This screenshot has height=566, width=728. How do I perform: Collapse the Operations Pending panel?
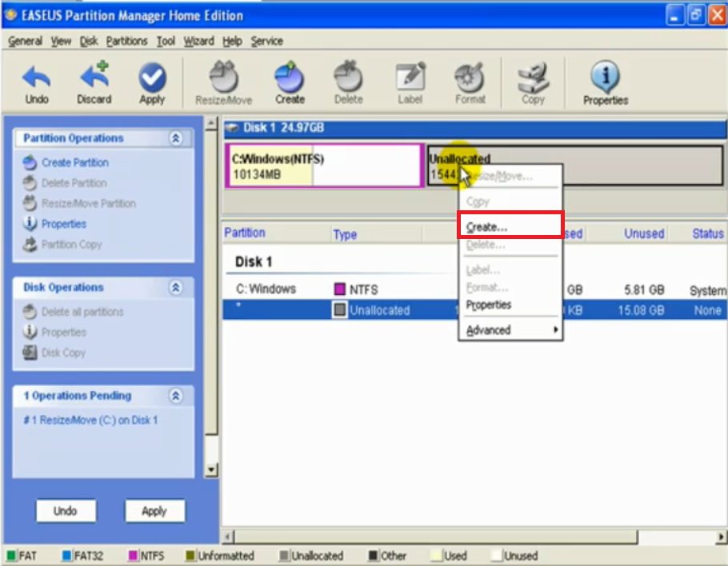click(175, 396)
